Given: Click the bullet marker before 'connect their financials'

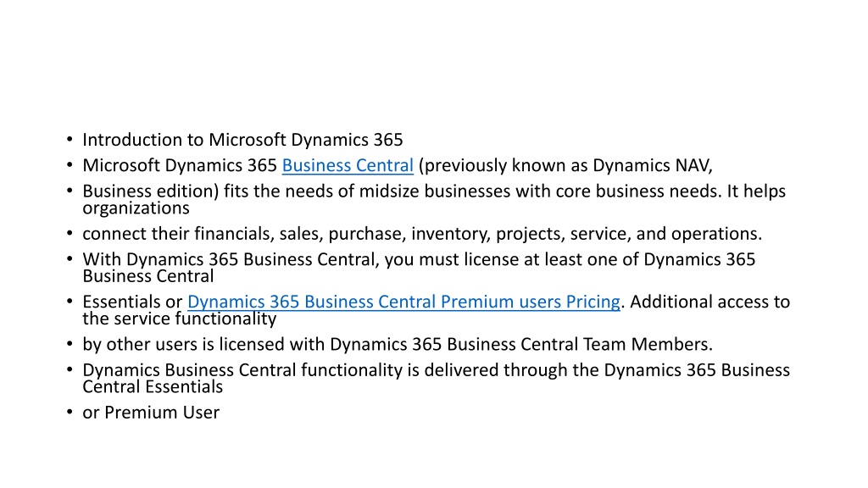Looking at the screenshot, I should [70, 234].
